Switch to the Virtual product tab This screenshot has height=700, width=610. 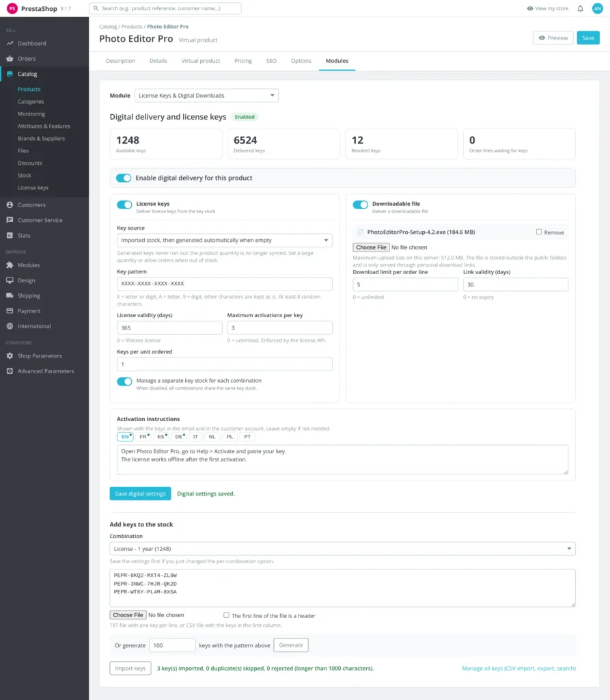click(x=201, y=61)
